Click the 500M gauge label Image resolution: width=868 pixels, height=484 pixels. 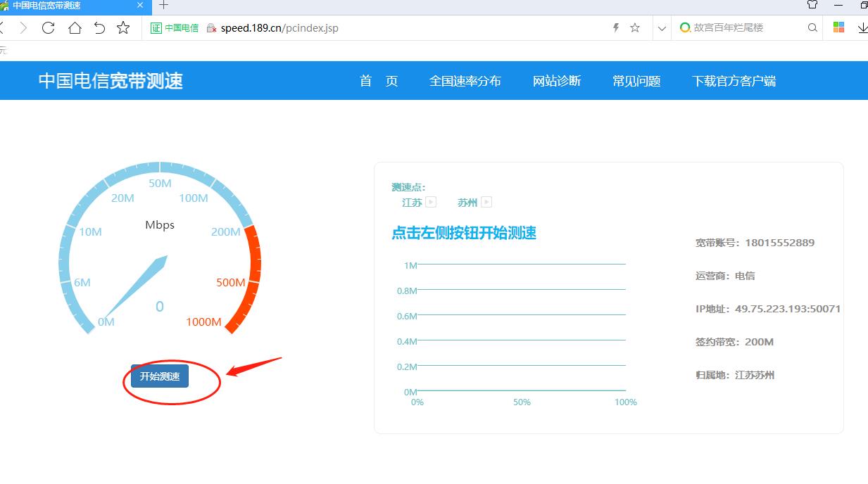point(230,283)
